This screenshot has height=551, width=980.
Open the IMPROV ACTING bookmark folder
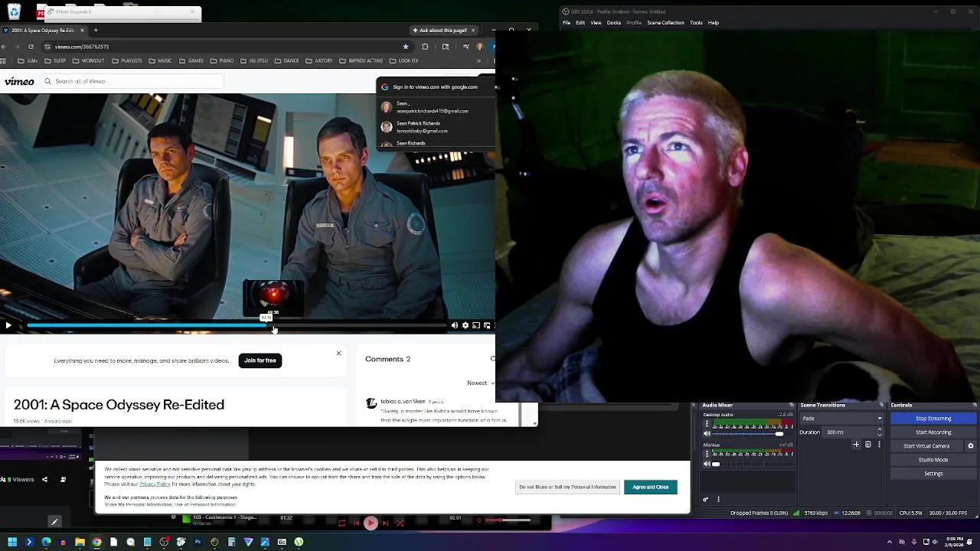361,60
